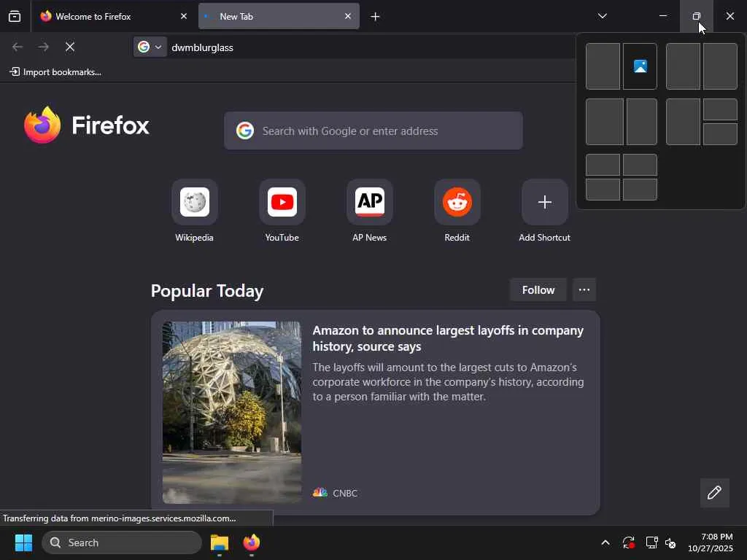This screenshot has height=560, width=747.
Task: Open the Amazon layoffs article headline
Action: (448, 338)
